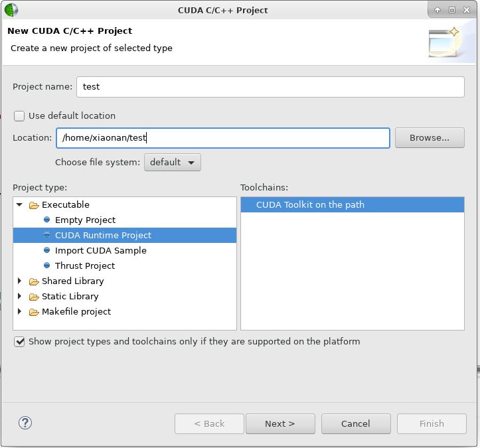Click the Empty Project blue dot icon
This screenshot has width=480, height=448.
tap(47, 220)
